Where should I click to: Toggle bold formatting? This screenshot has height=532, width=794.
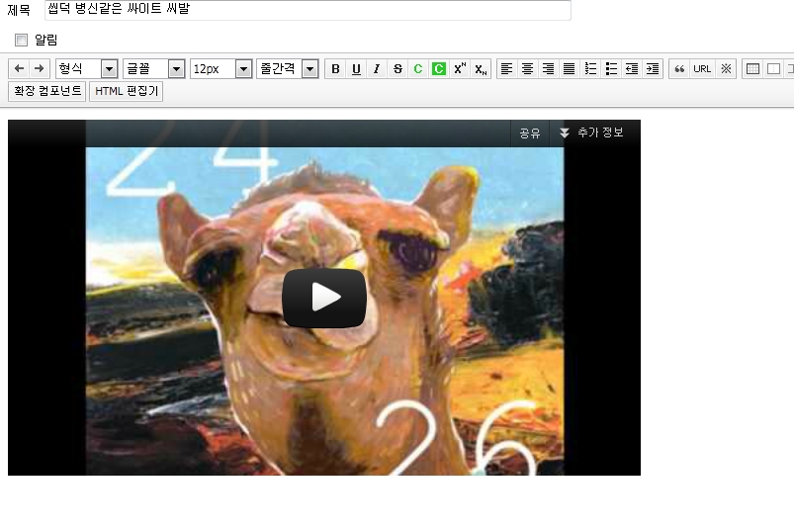pyautogui.click(x=335, y=69)
